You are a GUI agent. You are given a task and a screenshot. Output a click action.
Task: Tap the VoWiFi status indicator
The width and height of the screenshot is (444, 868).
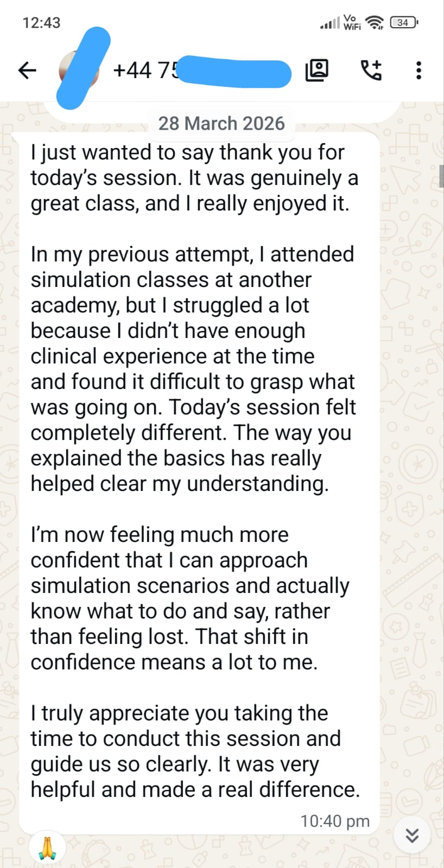tap(352, 22)
